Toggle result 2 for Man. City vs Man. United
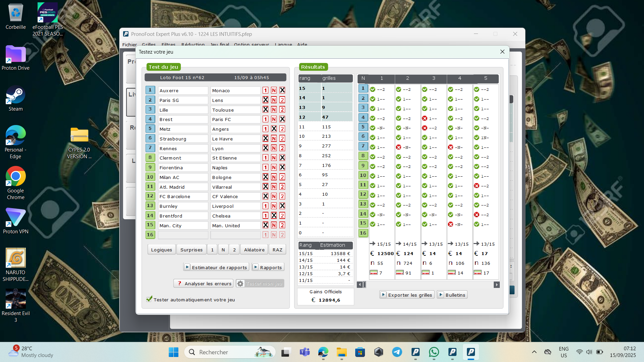The height and width of the screenshot is (362, 644). pos(282,225)
